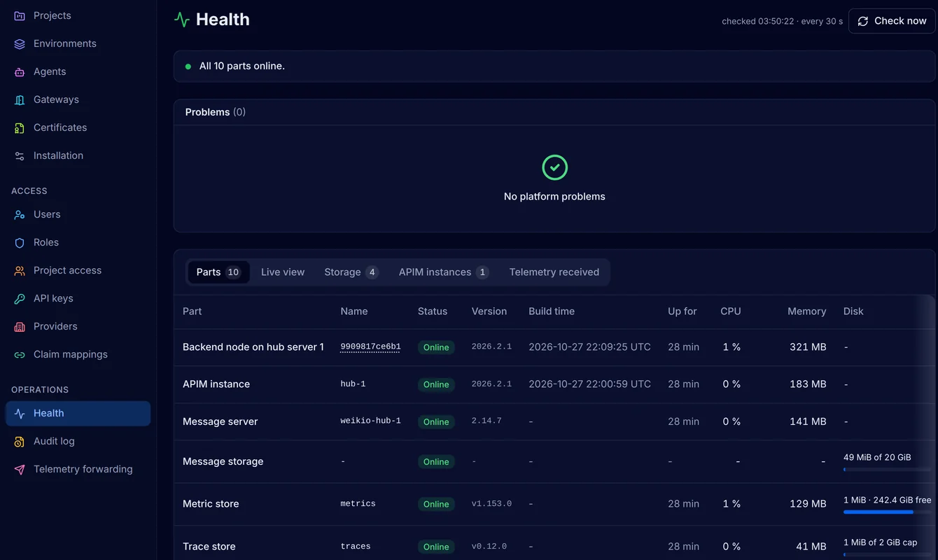Click the Metric store disk usage bar

(x=888, y=512)
